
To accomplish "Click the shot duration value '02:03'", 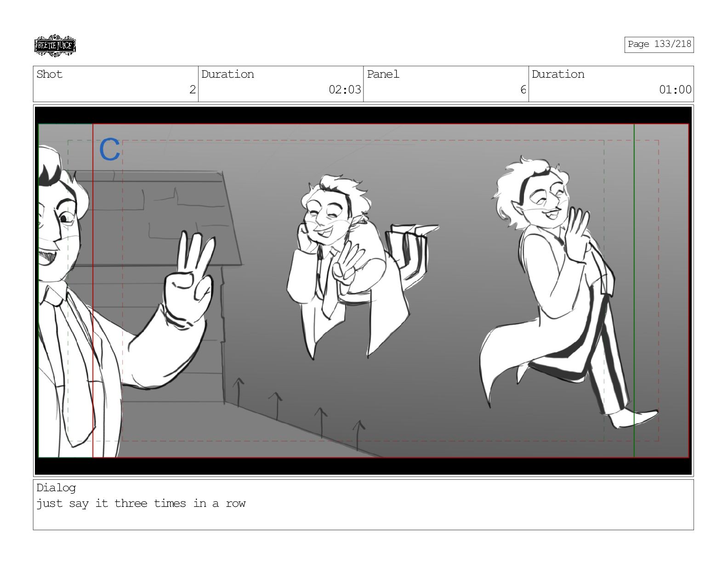I will click(345, 90).
